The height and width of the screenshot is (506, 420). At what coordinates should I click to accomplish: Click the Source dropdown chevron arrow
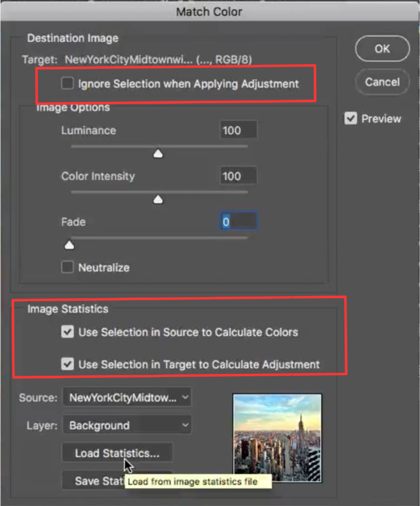click(x=185, y=397)
